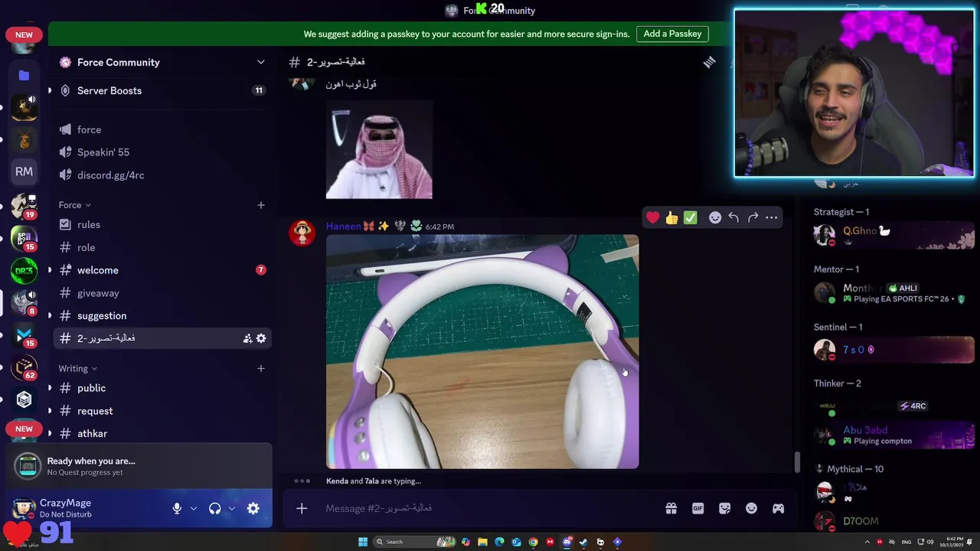
Task: Join the Speakin' 55 stage channel
Action: click(x=162, y=152)
